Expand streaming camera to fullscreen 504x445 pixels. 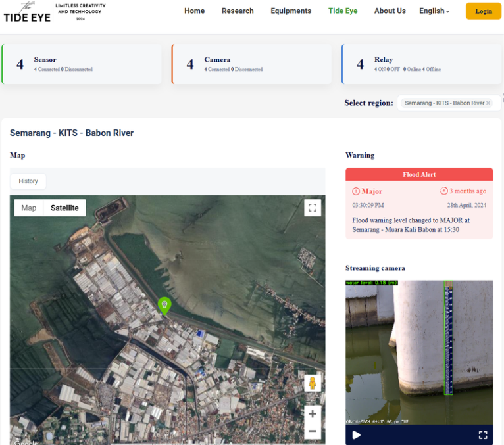482,434
